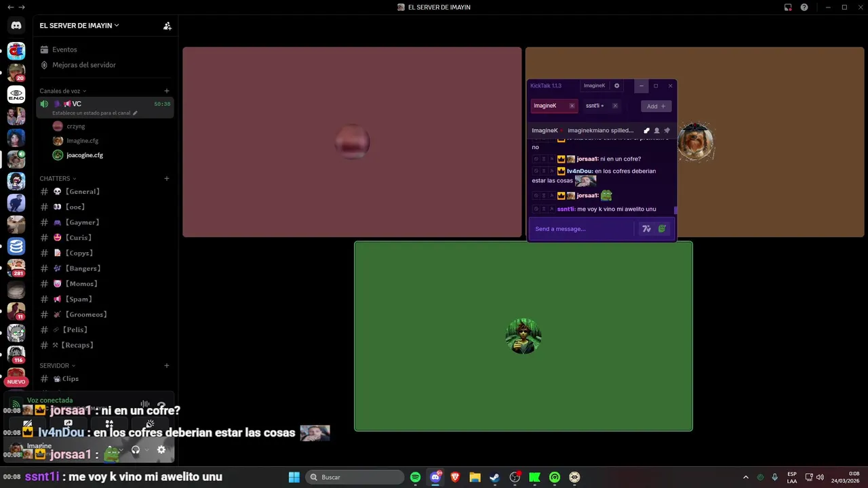Open the server with the 20 notification badge
The image size is (868, 488).
tap(16, 72)
